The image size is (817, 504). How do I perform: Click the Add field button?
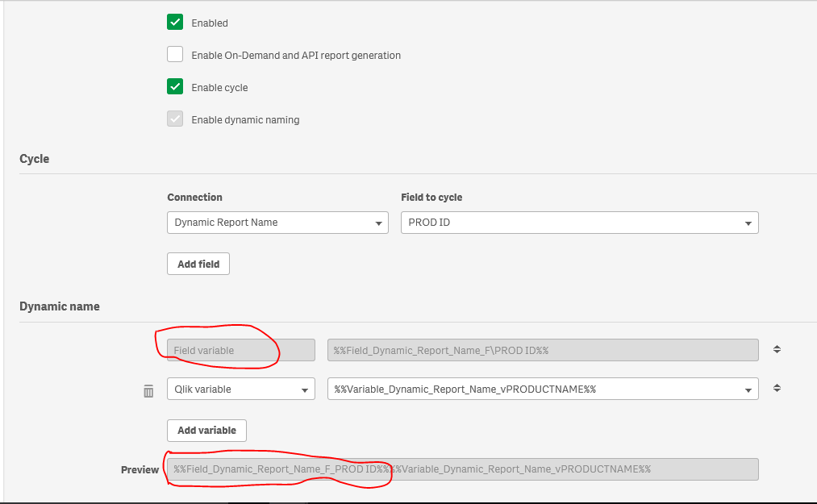pyautogui.click(x=198, y=264)
